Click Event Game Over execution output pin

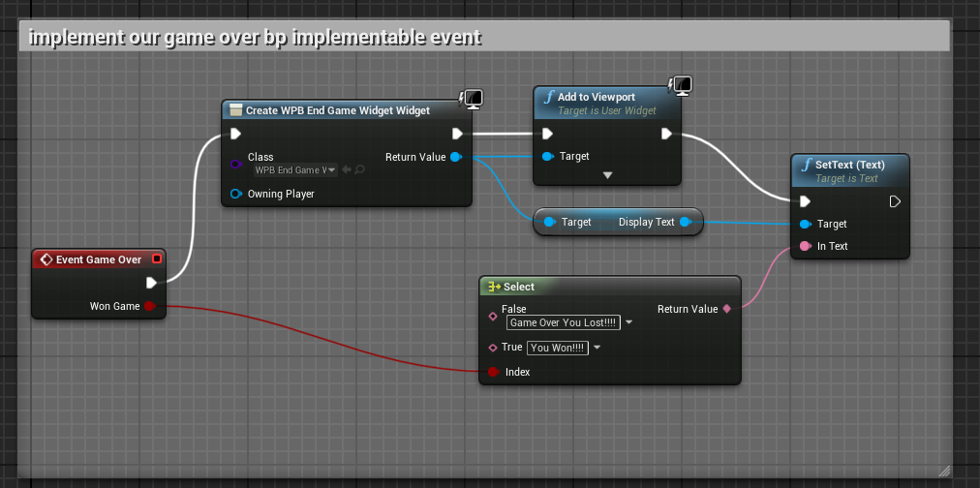tap(151, 283)
